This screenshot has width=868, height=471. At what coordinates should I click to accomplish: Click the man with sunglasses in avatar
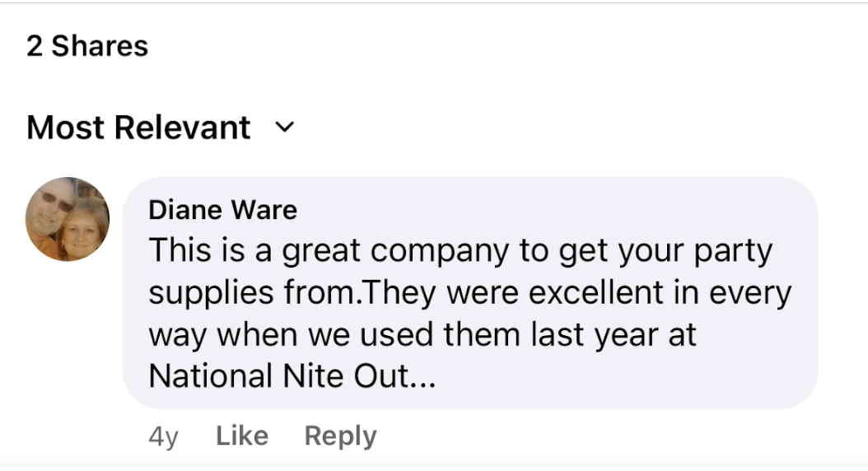point(53,208)
